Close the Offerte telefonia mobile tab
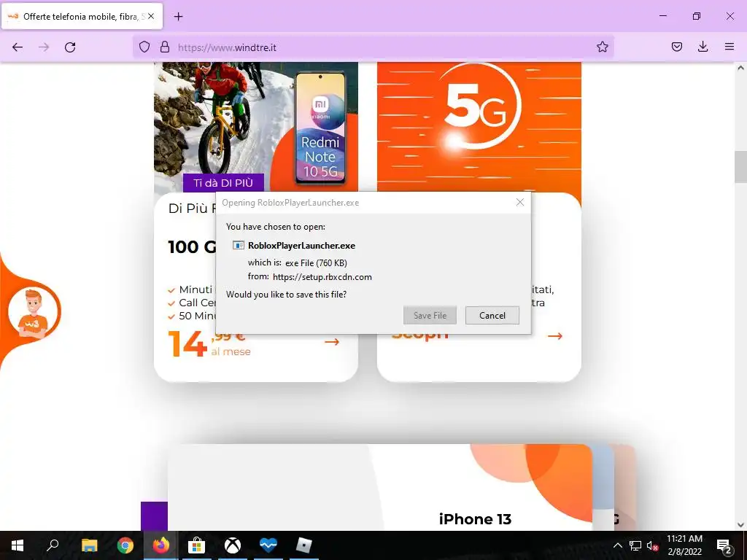 coord(151,16)
